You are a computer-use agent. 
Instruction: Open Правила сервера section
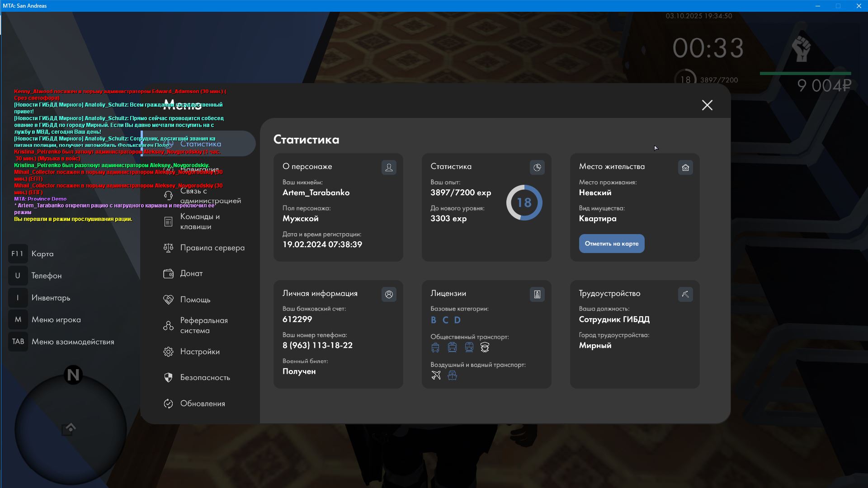point(212,248)
